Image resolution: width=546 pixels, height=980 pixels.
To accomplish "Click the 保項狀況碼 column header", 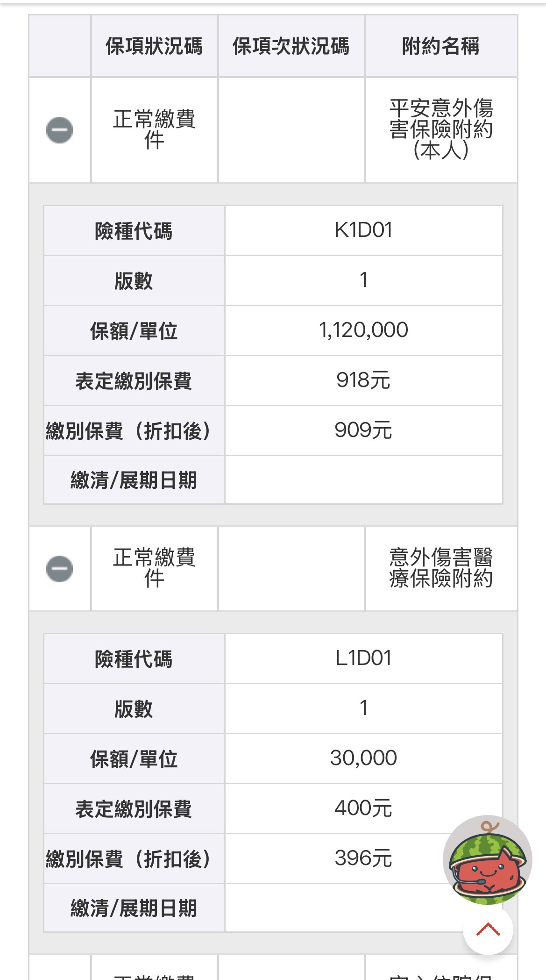I will 154,46.
